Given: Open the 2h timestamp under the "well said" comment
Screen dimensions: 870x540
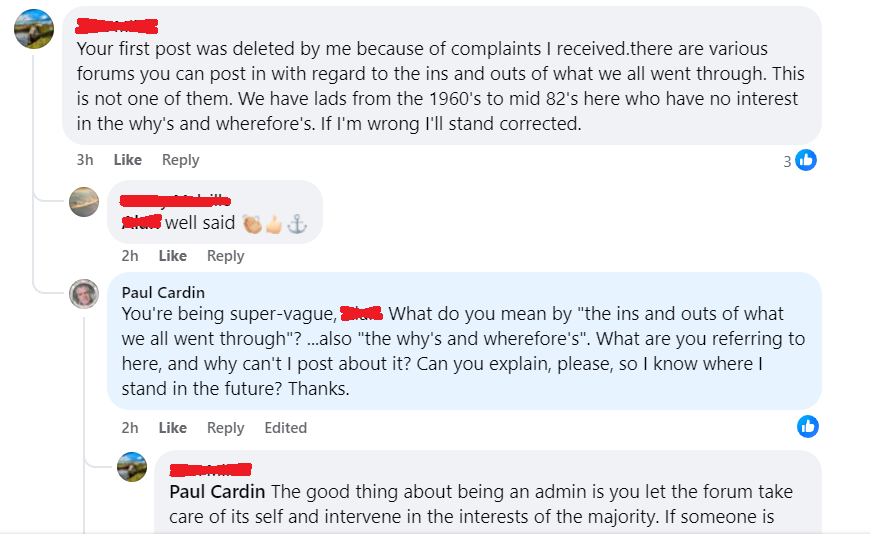Looking at the screenshot, I should 130,256.
